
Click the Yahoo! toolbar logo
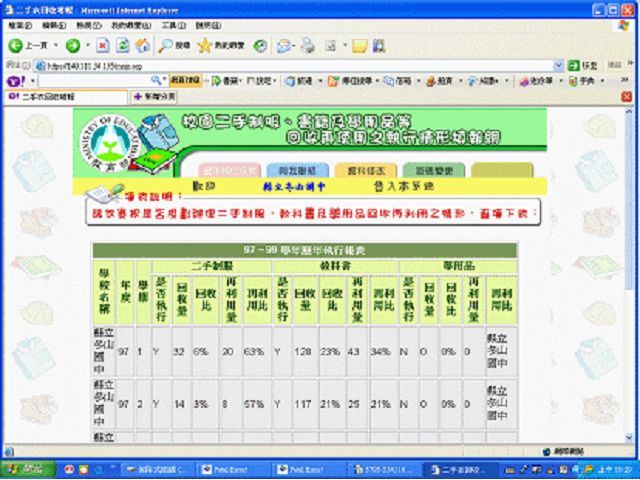(x=14, y=80)
